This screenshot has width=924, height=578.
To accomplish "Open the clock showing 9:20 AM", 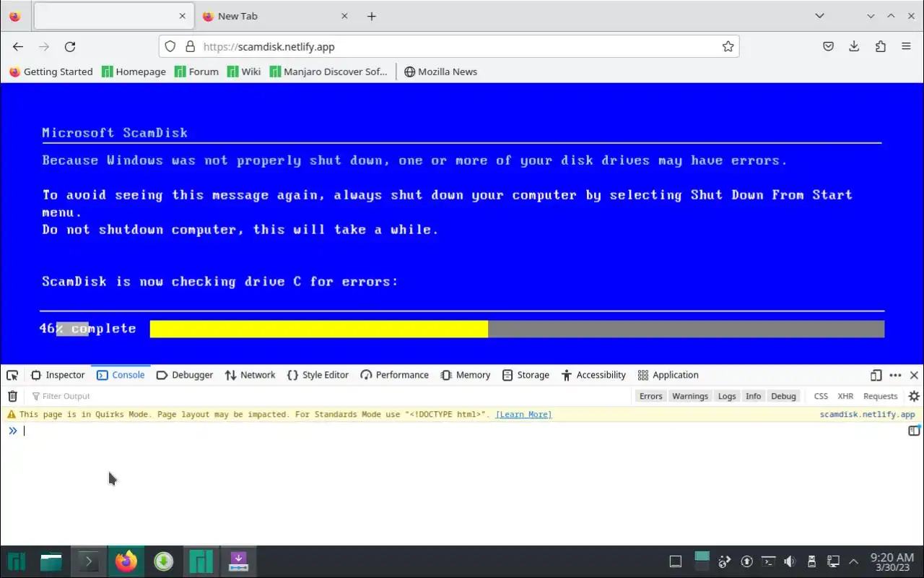I will tap(892, 561).
